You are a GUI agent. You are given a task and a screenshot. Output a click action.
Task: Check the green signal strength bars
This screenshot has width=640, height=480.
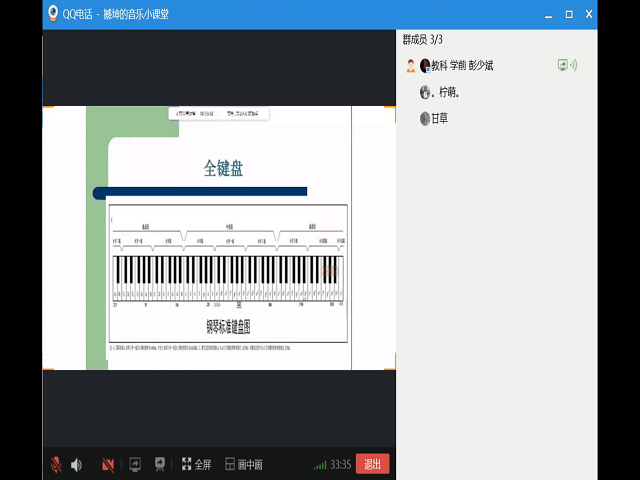click(x=319, y=465)
